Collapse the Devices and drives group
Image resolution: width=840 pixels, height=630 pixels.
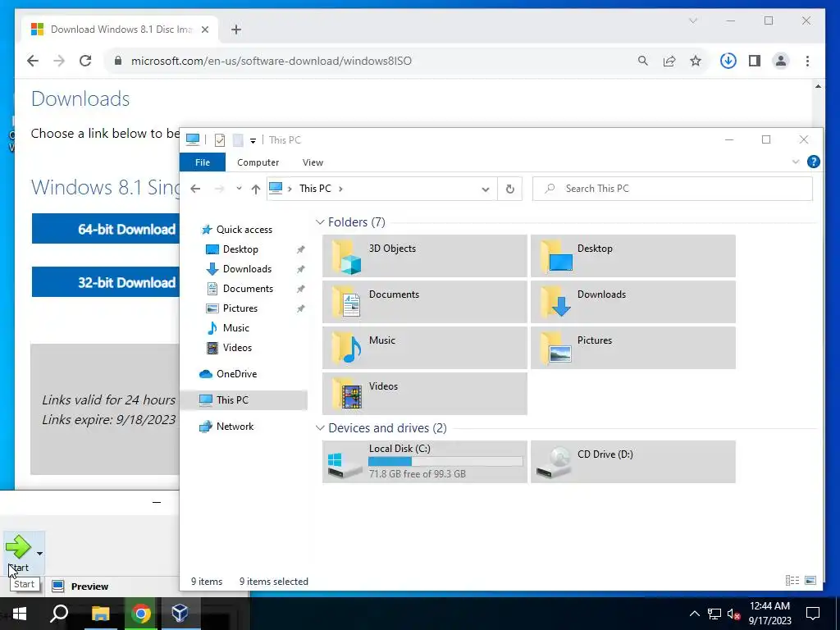tap(320, 427)
